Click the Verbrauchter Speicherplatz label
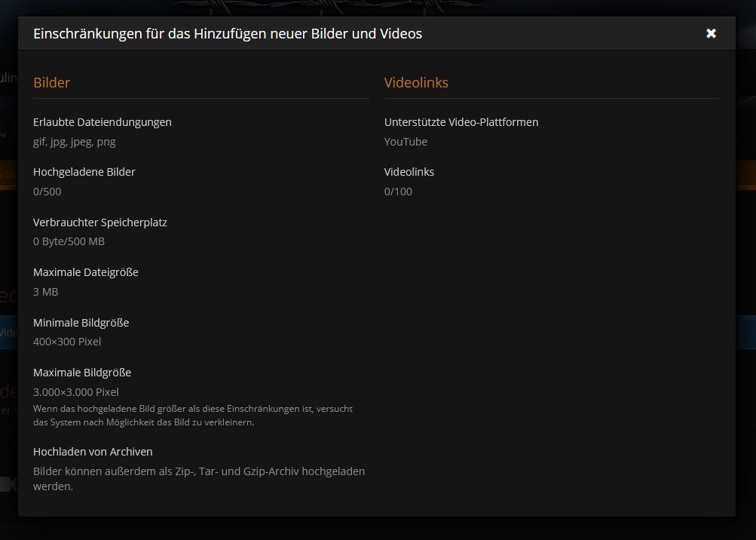Image resolution: width=756 pixels, height=540 pixels. (x=100, y=222)
